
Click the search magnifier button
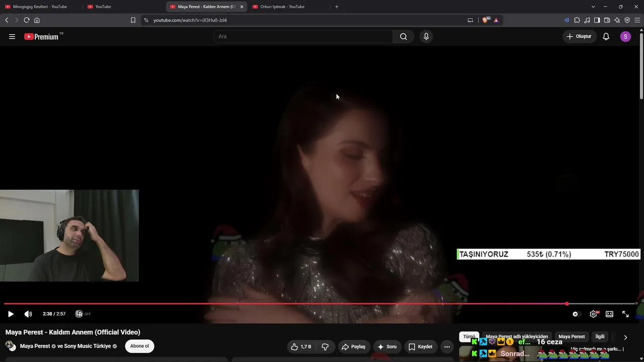(x=404, y=36)
